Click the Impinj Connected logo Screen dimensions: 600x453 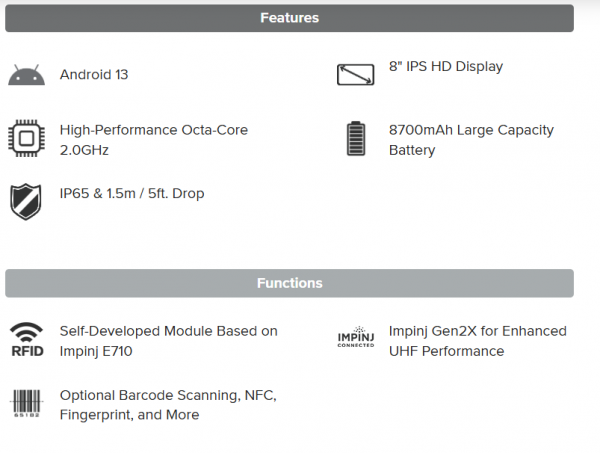[x=356, y=337]
